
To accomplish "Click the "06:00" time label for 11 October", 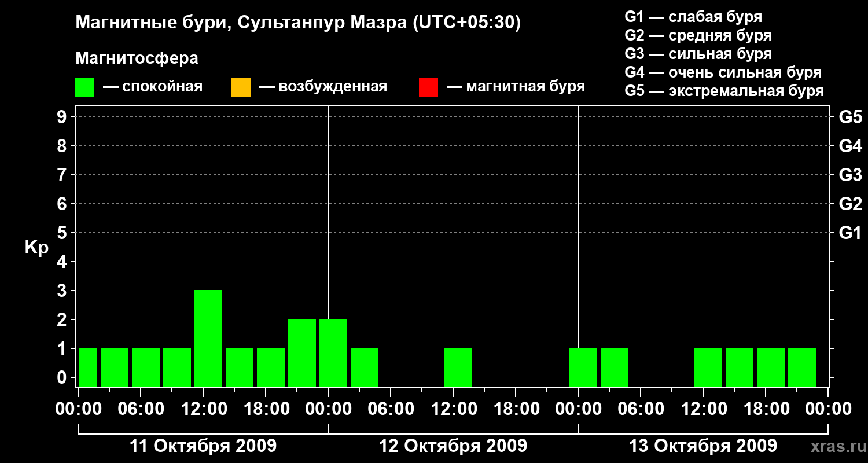I will pyautogui.click(x=141, y=409).
